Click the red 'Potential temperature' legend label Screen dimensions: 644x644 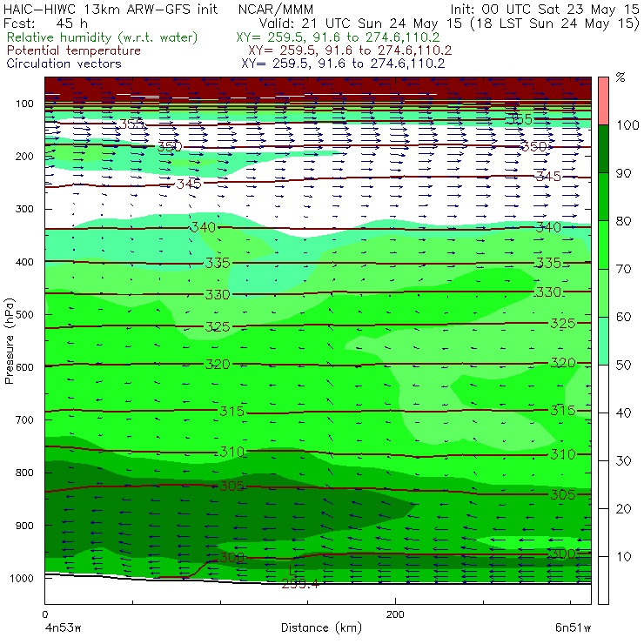coord(74,50)
